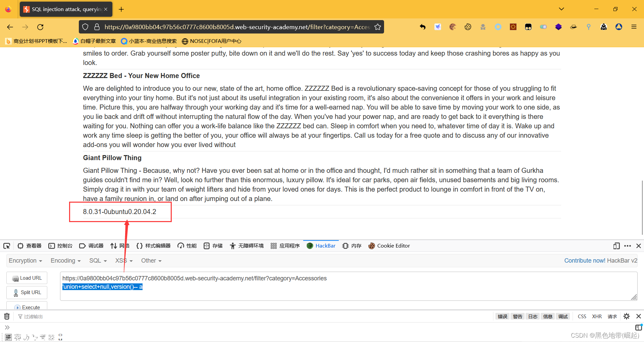Open the devtools three-dot options menu
Screen dimensions: 644x342
point(628,246)
